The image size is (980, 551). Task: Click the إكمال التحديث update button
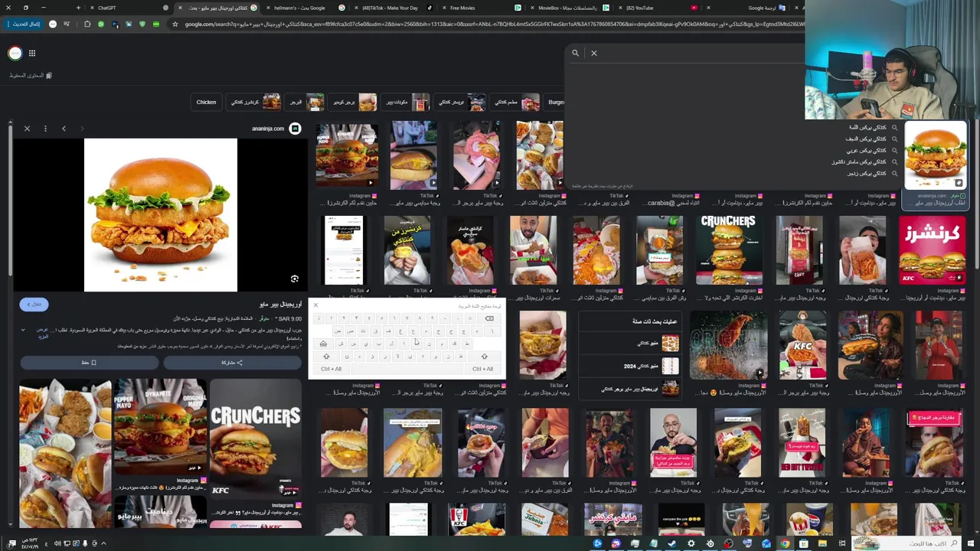(x=23, y=24)
